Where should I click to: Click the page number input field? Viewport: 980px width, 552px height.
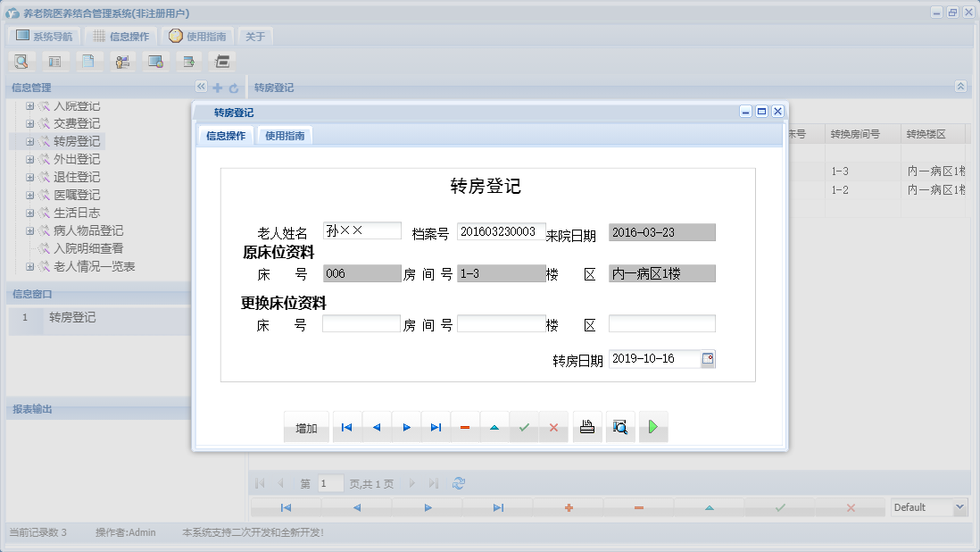pyautogui.click(x=329, y=482)
